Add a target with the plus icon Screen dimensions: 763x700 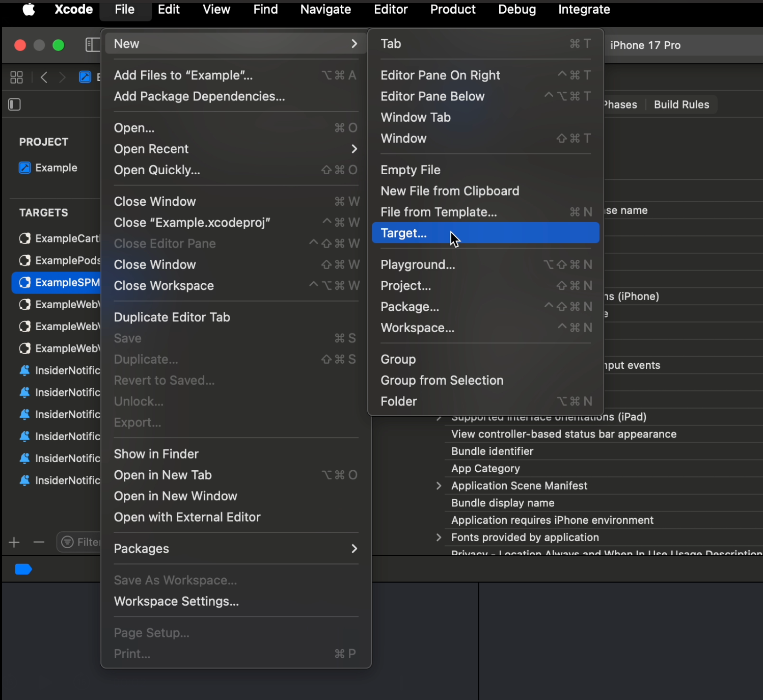point(14,542)
